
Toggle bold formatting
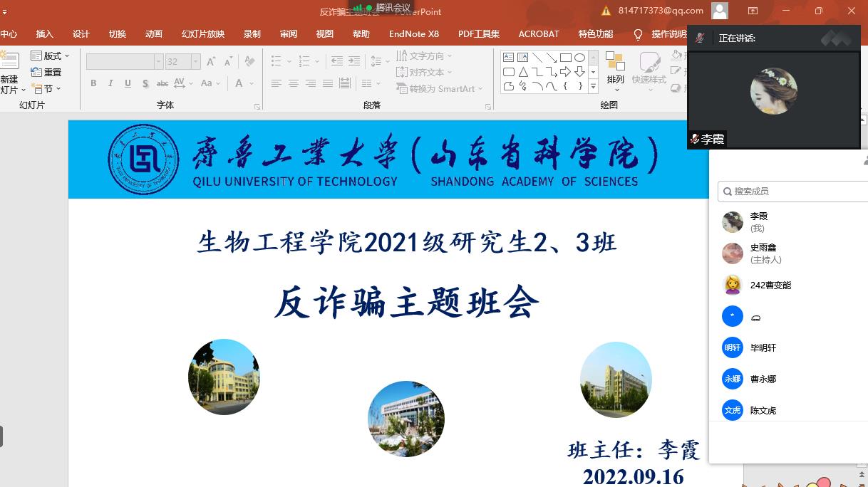(x=93, y=83)
